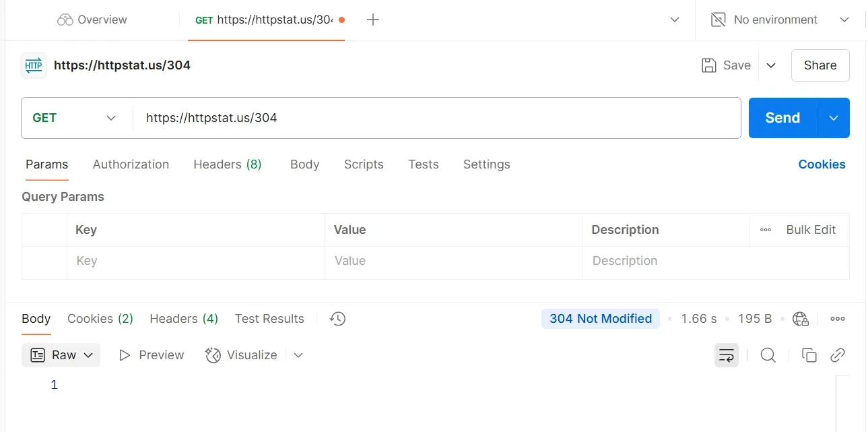Click the response link icon

coord(838,355)
